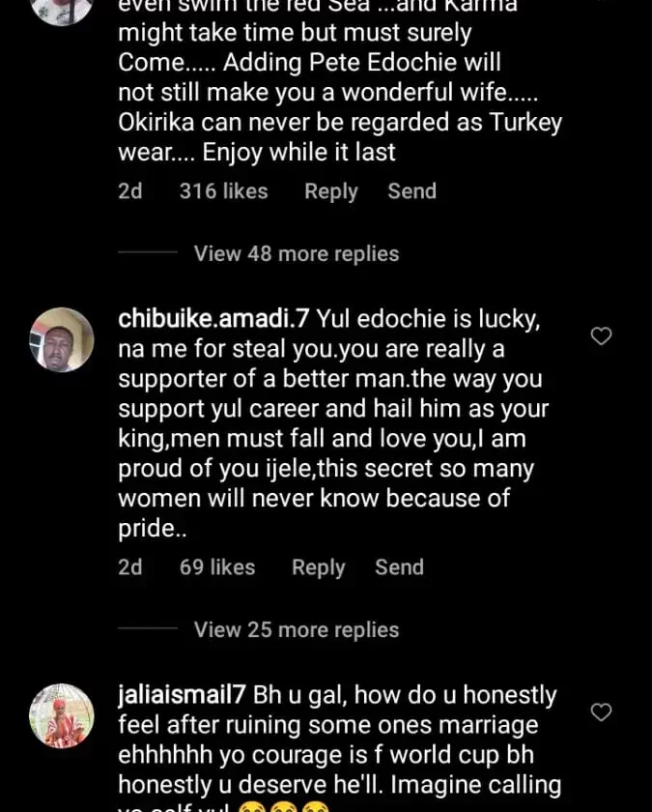Click the 2d timestamp beside 316 likes
Screen dimensions: 652x812
[x=129, y=191]
